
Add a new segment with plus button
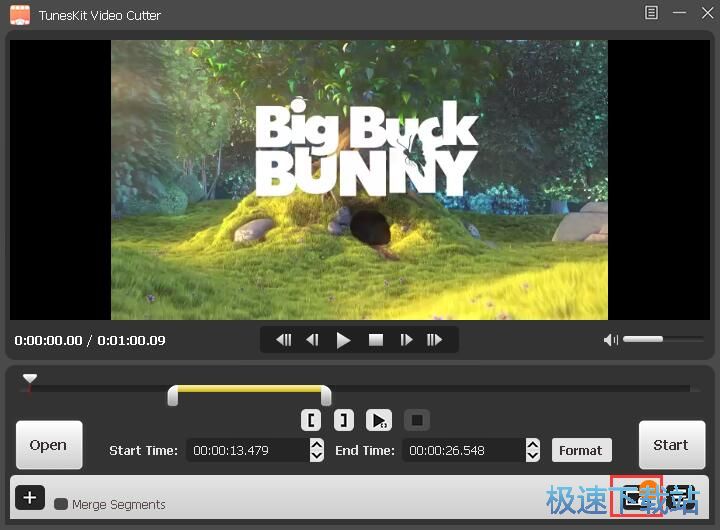click(x=30, y=497)
